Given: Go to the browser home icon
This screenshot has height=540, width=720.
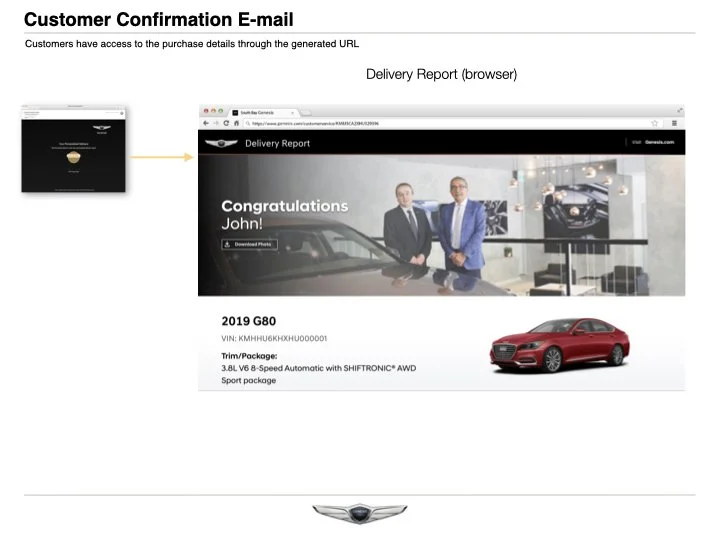Looking at the screenshot, I should point(236,123).
